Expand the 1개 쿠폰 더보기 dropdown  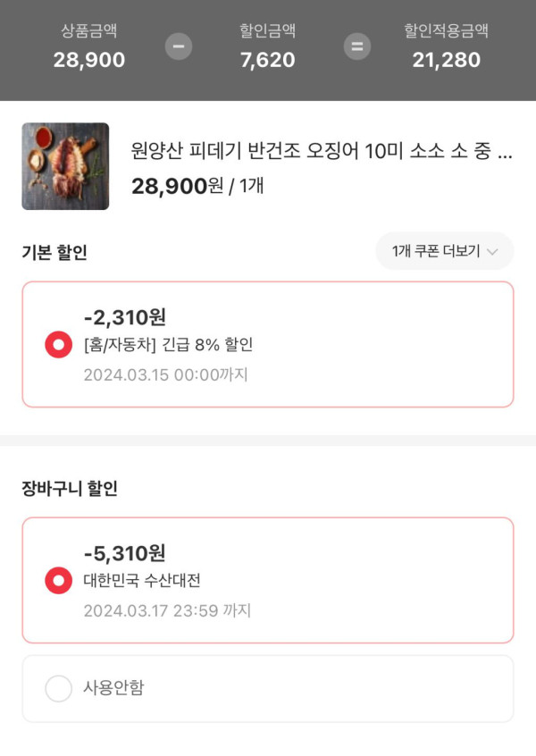point(444,251)
